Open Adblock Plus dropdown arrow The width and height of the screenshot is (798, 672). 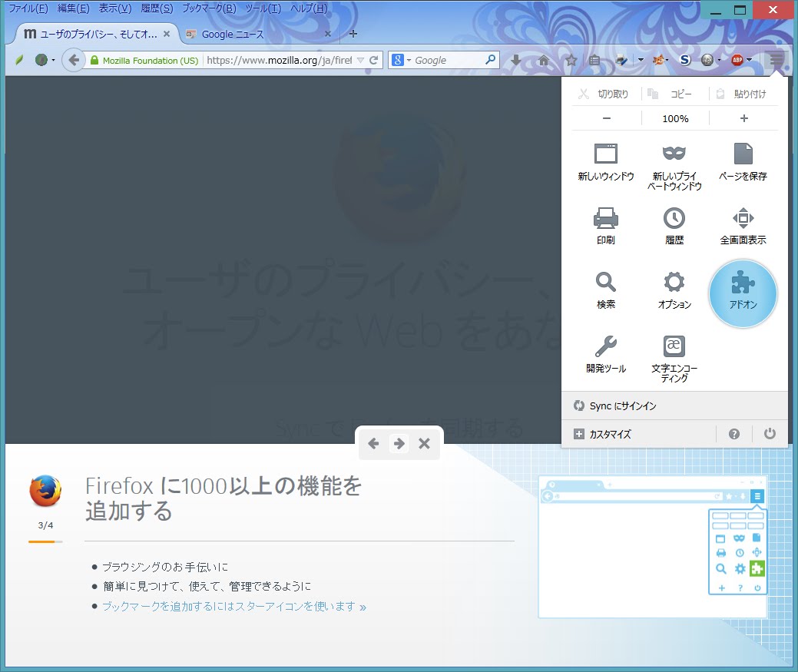point(749,60)
